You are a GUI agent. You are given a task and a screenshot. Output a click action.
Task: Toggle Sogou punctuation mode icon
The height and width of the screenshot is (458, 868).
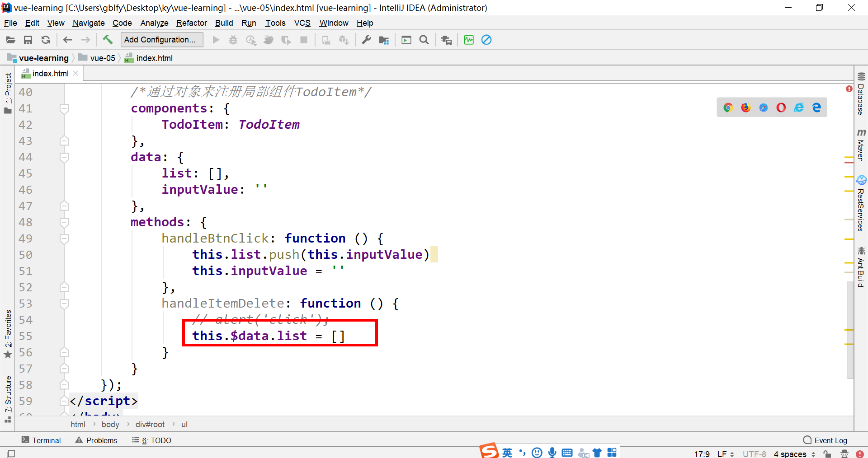pos(523,453)
